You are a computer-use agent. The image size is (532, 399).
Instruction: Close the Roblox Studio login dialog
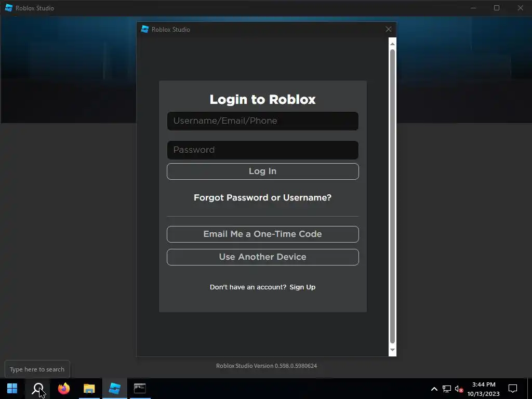pos(389,30)
